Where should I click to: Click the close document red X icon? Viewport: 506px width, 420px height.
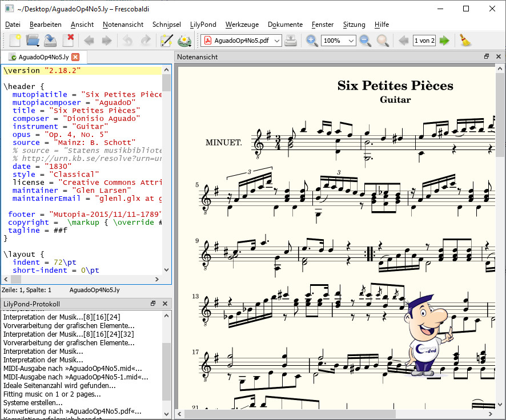(69, 41)
